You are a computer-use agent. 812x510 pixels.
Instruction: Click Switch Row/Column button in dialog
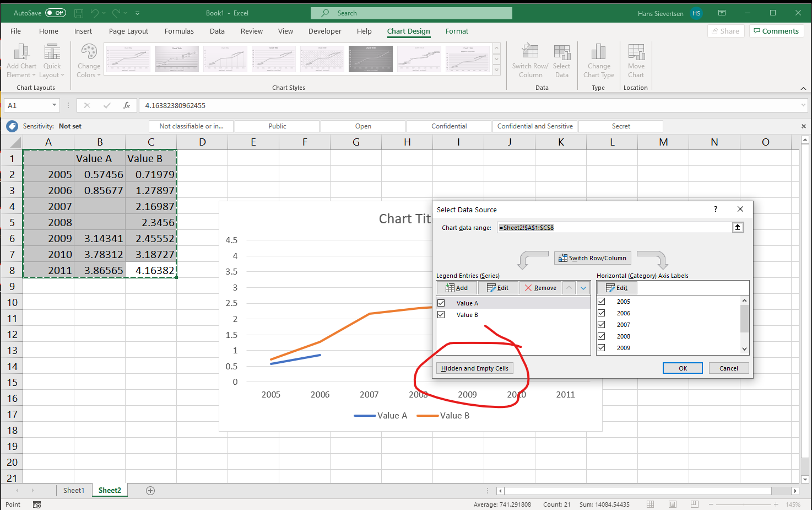click(593, 257)
